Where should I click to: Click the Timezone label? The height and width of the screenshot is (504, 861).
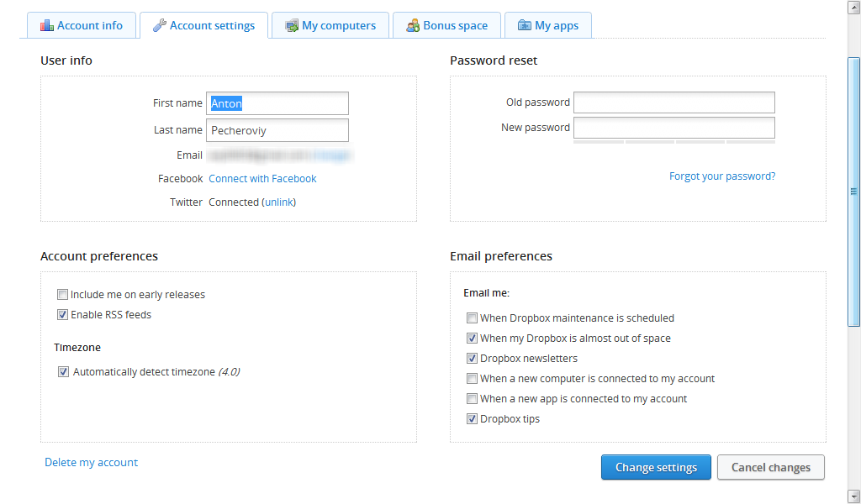pos(77,348)
